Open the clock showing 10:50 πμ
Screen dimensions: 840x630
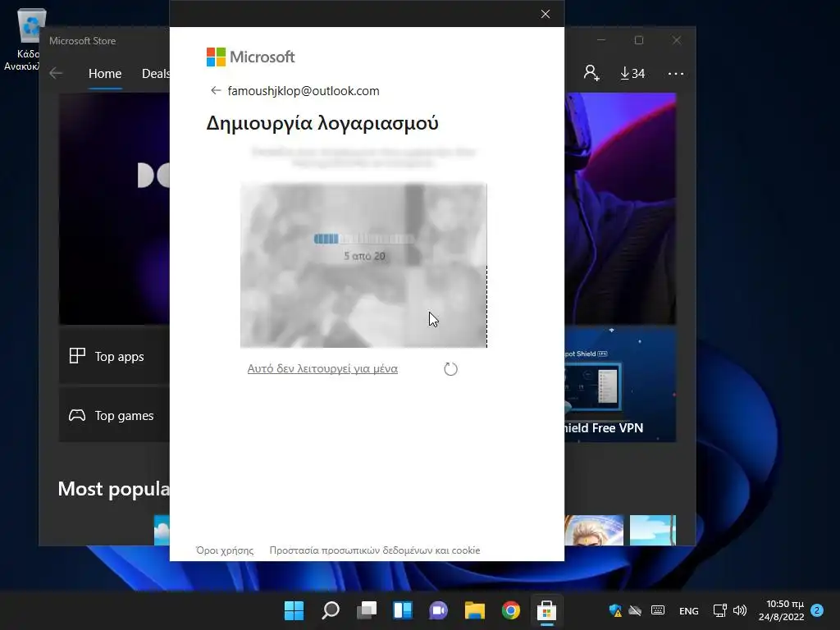[x=782, y=610]
